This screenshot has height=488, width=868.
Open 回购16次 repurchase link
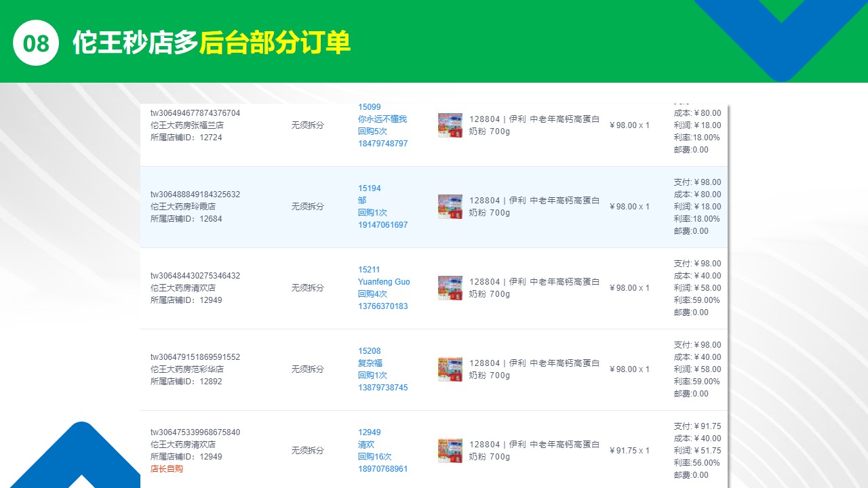click(x=375, y=457)
